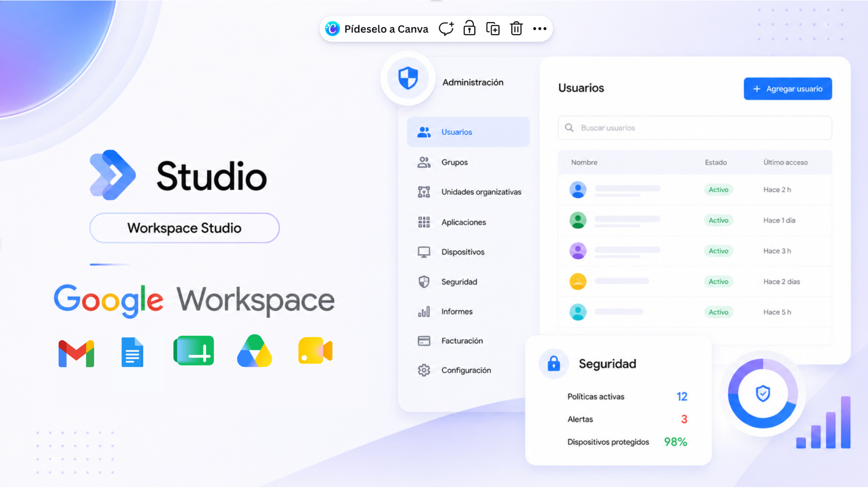
Task: Click the purple bar chart graphic
Action: [823, 422]
